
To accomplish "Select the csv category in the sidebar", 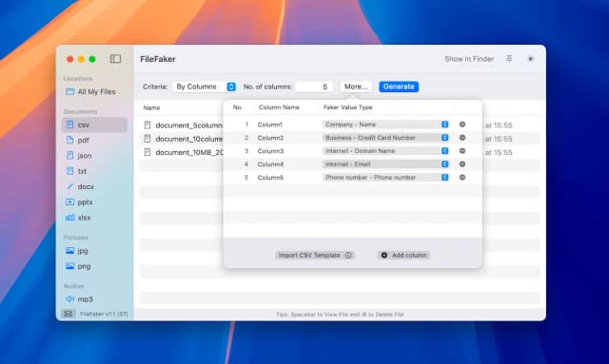I will tap(94, 125).
